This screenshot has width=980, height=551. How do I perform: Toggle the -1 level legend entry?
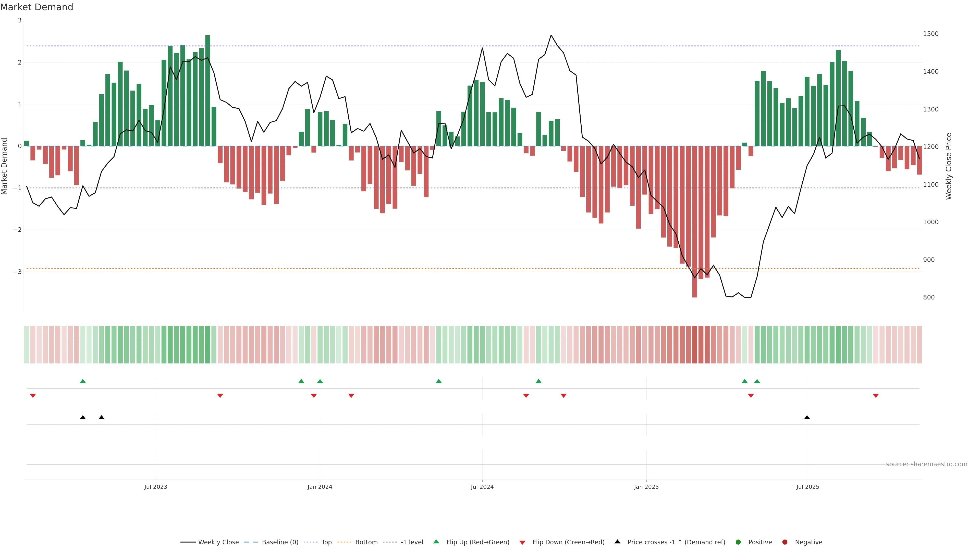[412, 542]
